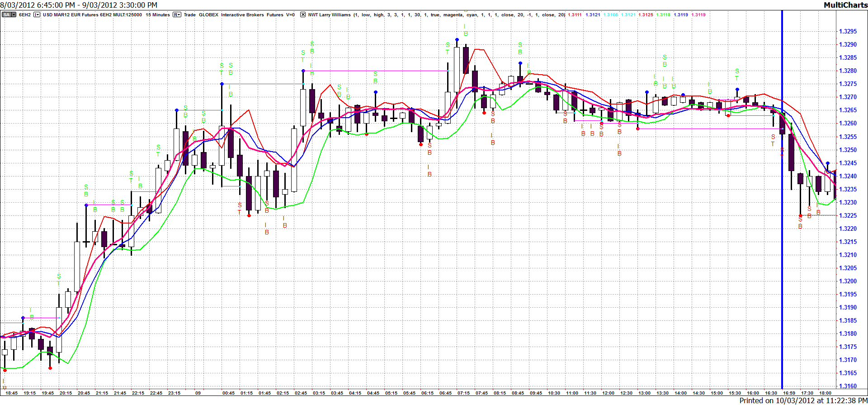Click the 07:15 time axis label
Image resolution: width=868 pixels, height=405 pixels.
click(x=463, y=393)
